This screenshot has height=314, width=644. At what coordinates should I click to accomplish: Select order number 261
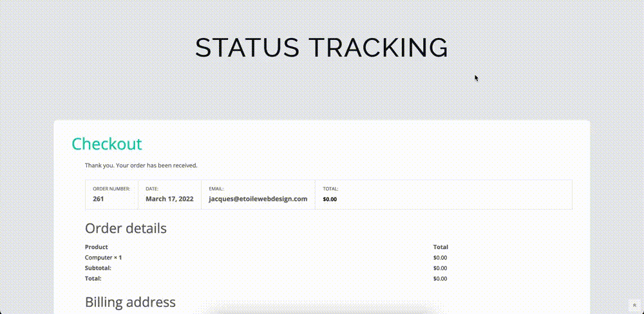98,199
